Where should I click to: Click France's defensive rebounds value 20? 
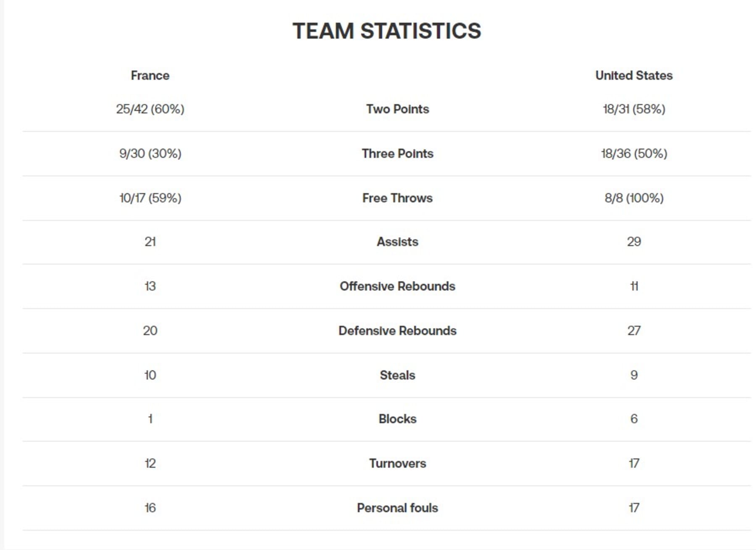click(150, 331)
